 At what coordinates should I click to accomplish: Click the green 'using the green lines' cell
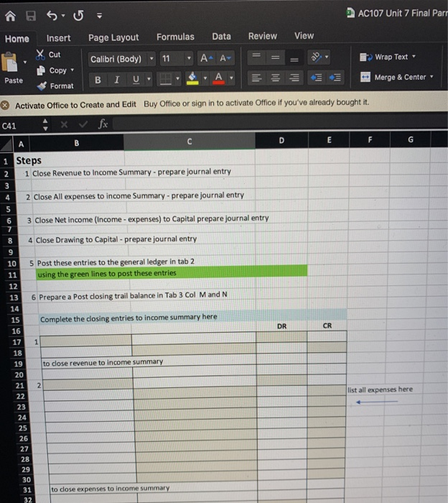point(172,272)
